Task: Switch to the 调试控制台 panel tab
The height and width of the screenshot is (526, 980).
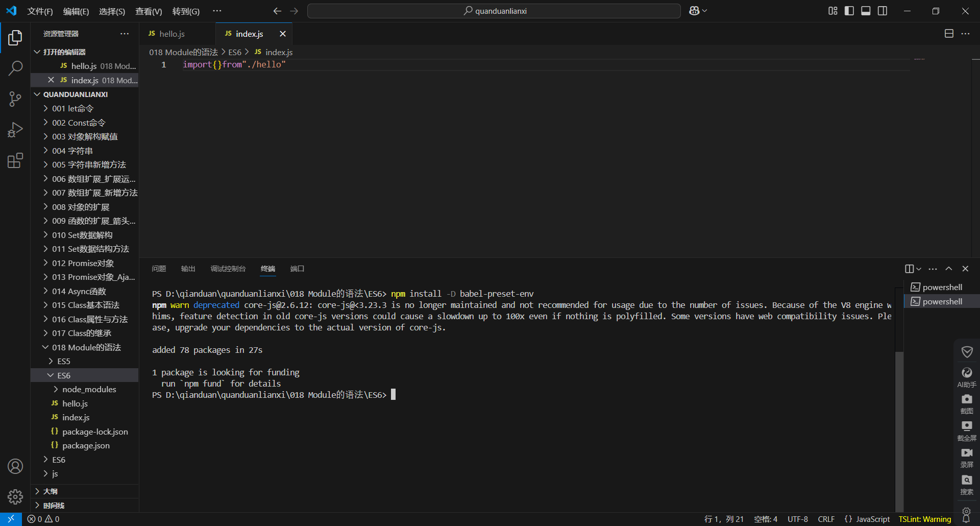Action: pyautogui.click(x=228, y=269)
